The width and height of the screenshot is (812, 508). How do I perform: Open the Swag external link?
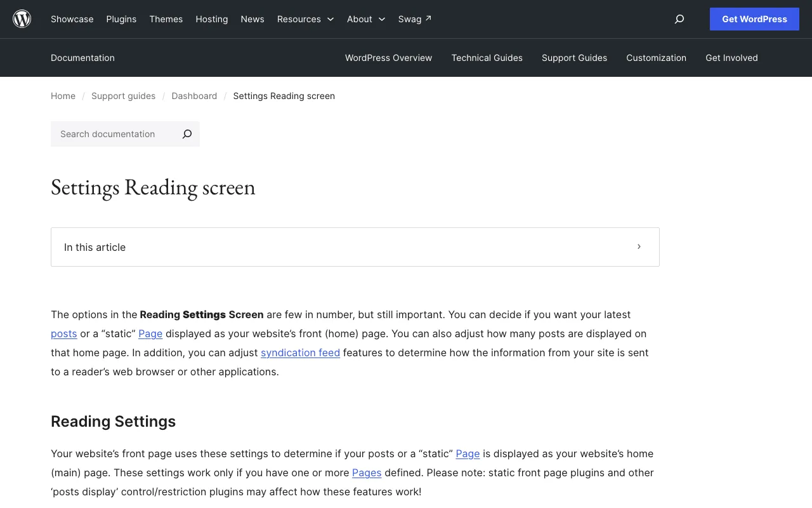(x=415, y=19)
